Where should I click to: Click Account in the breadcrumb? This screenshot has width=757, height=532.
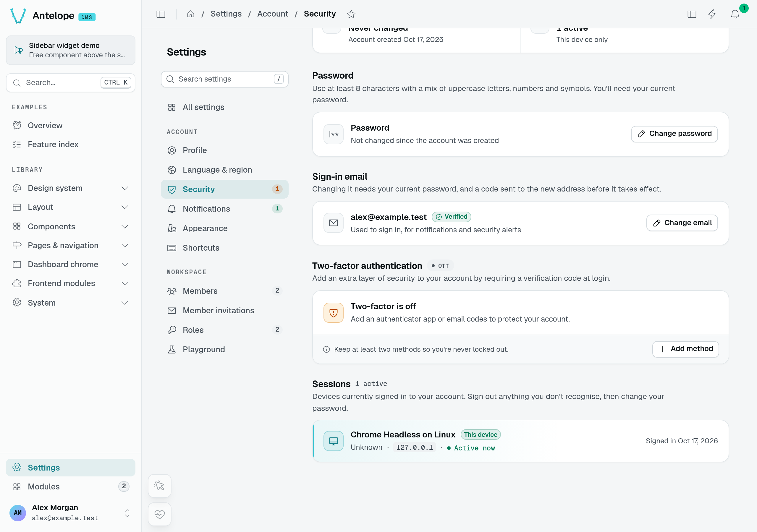pyautogui.click(x=272, y=14)
